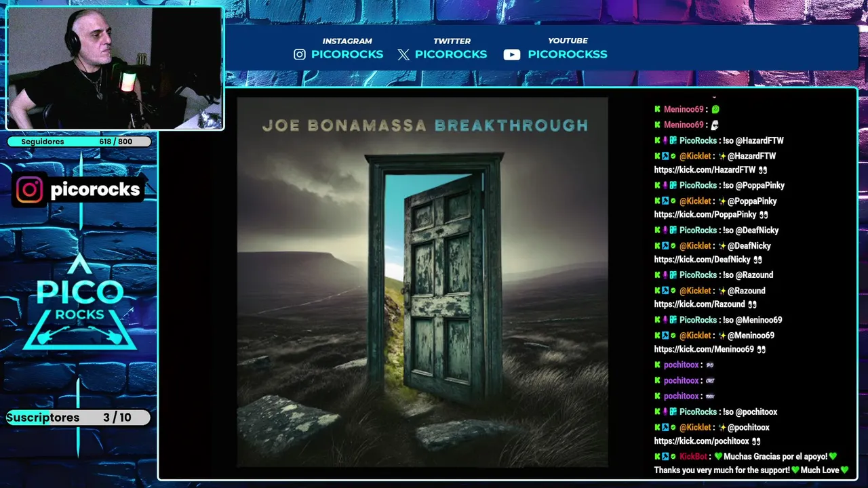Click the YOUTUBE heading label

point(568,41)
